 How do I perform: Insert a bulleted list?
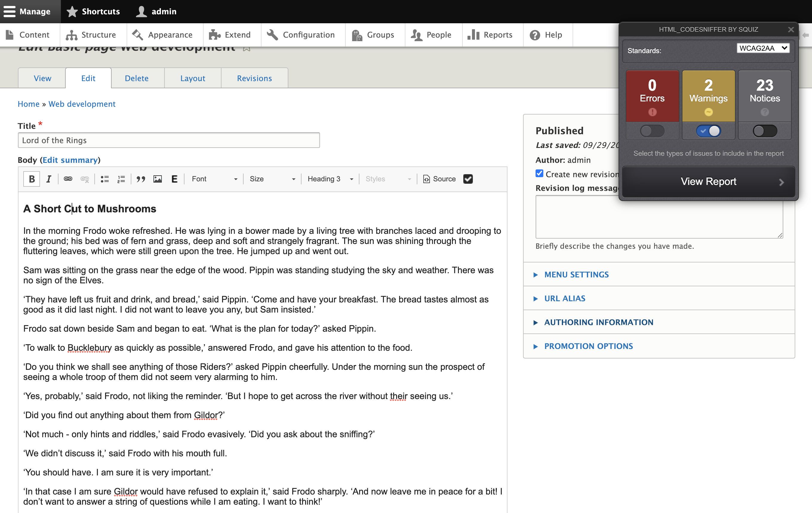point(105,179)
